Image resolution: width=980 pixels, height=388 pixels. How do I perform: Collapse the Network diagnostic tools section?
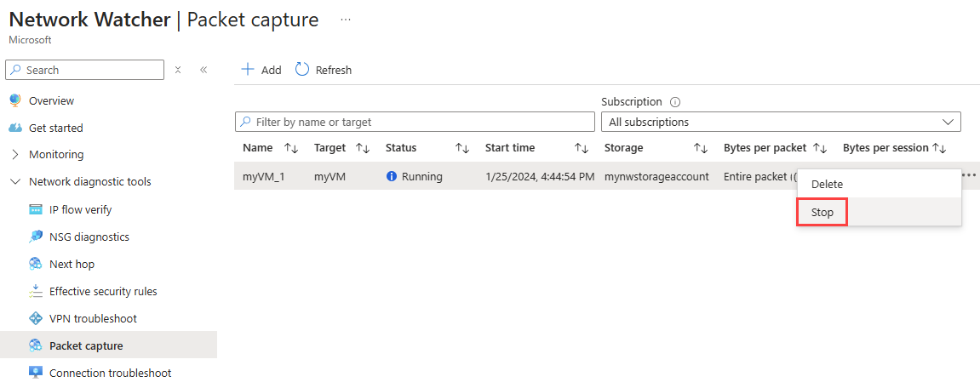15,182
